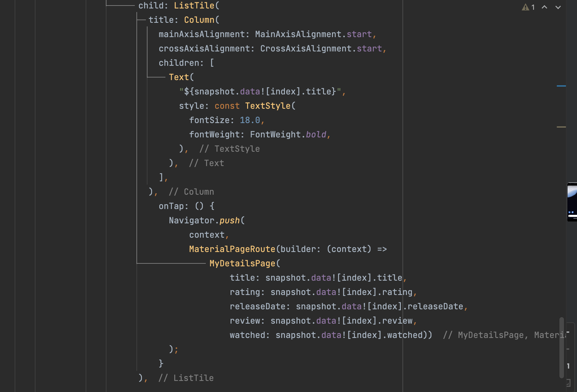Screen dimensions: 577x392
Task: Click the yellow marker on the error stripe
Action: click(562, 125)
